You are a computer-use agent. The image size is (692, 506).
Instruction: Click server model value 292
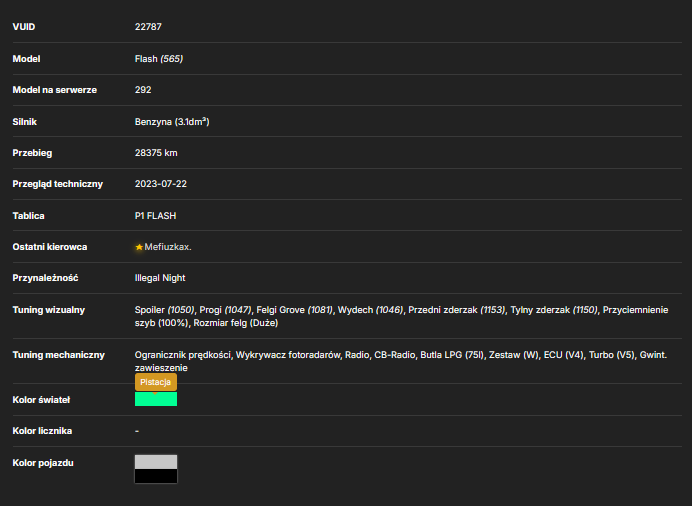tap(143, 90)
